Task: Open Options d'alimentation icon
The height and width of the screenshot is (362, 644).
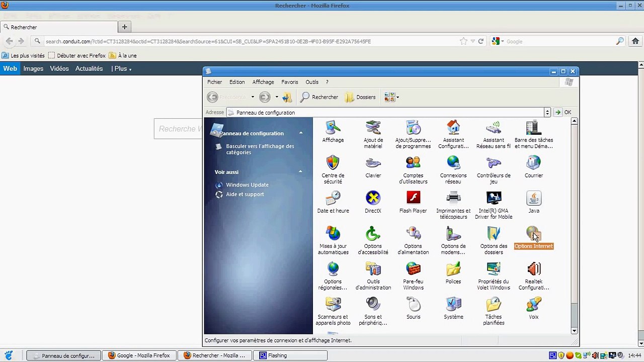Action: pos(413,240)
